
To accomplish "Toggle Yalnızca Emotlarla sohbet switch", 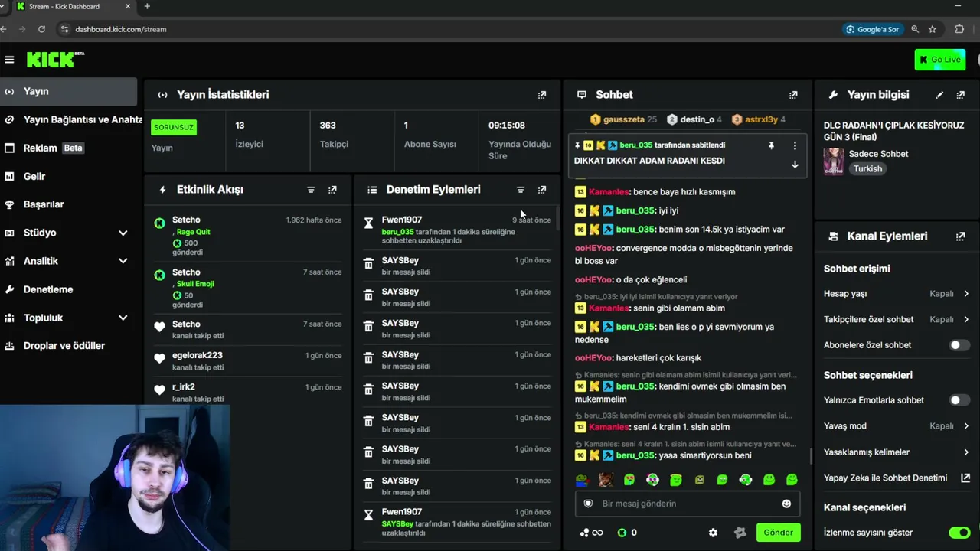I will point(959,400).
